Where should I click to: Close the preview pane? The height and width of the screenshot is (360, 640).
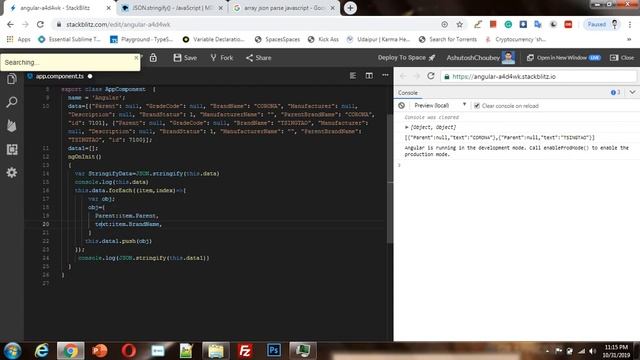coord(622,58)
